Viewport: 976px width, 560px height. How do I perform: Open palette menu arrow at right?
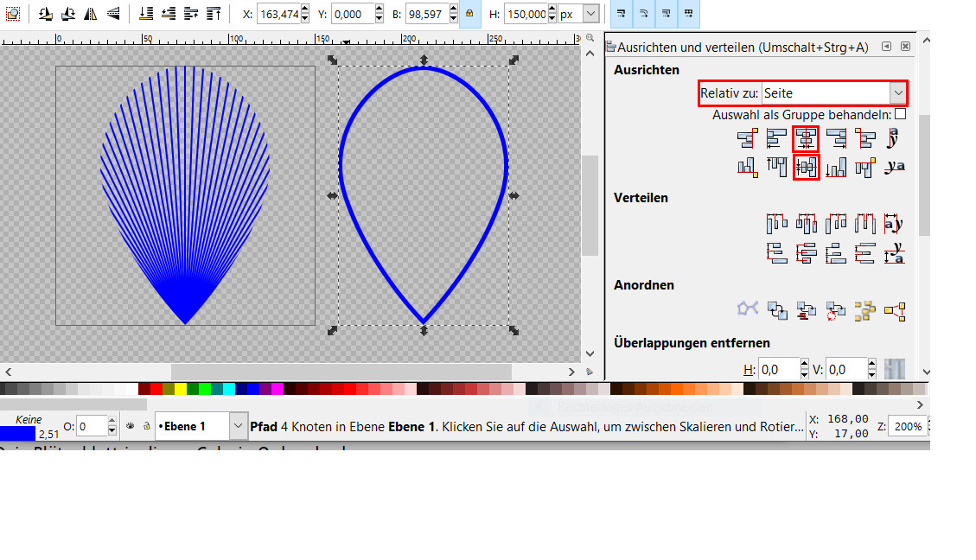920,405
